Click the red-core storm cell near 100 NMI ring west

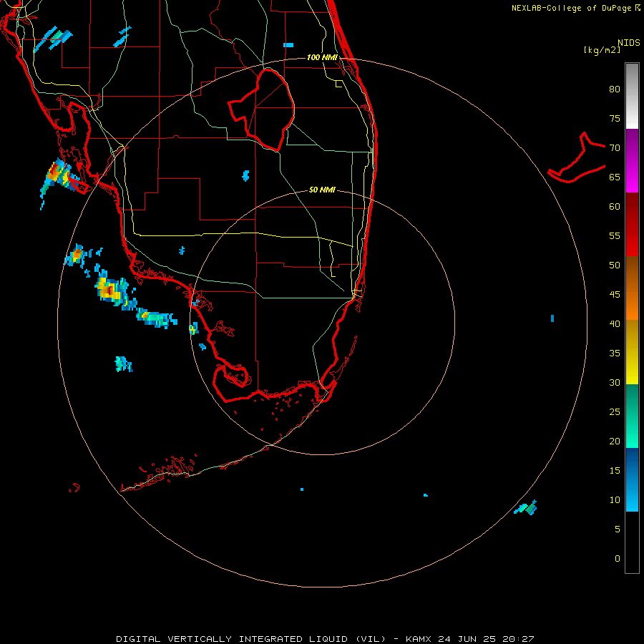[x=59, y=177]
